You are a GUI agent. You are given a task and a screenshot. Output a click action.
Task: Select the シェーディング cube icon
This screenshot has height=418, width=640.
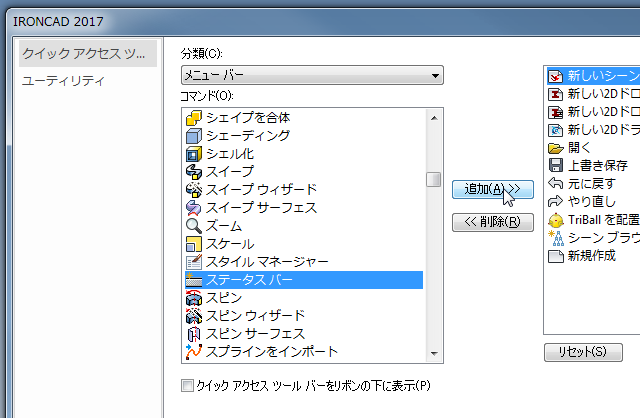194,136
